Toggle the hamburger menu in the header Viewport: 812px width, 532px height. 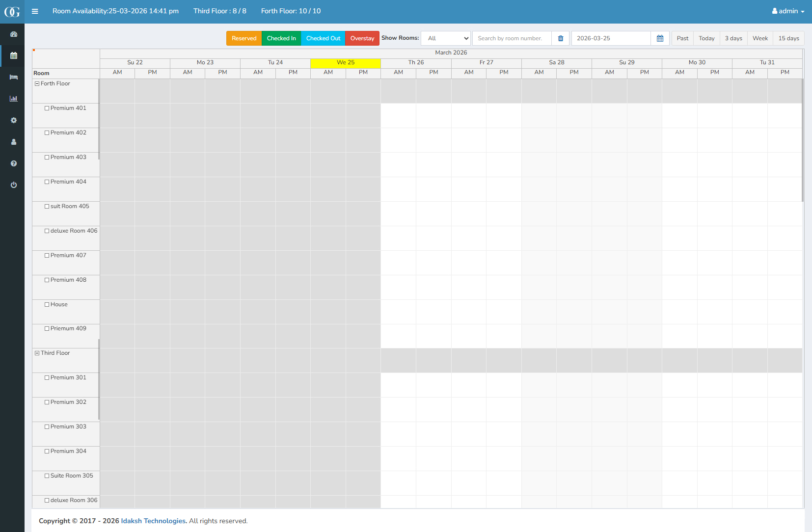35,11
